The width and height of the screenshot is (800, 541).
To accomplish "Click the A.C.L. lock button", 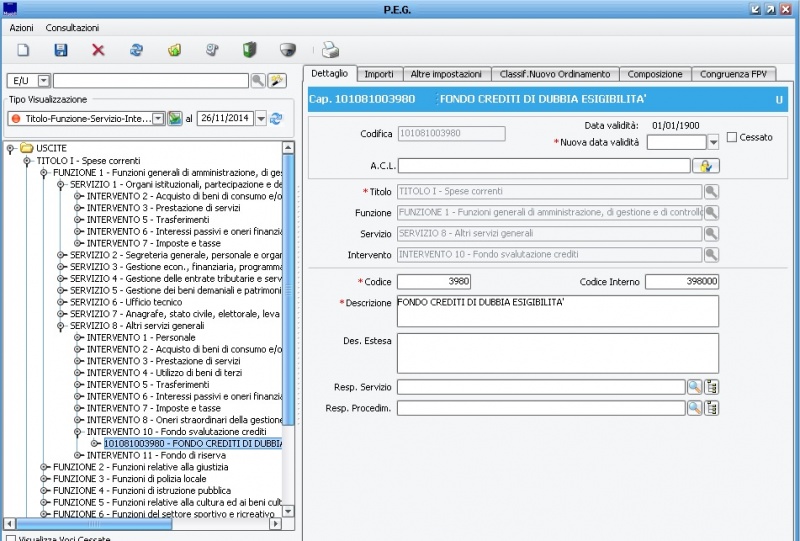I will (707, 166).
